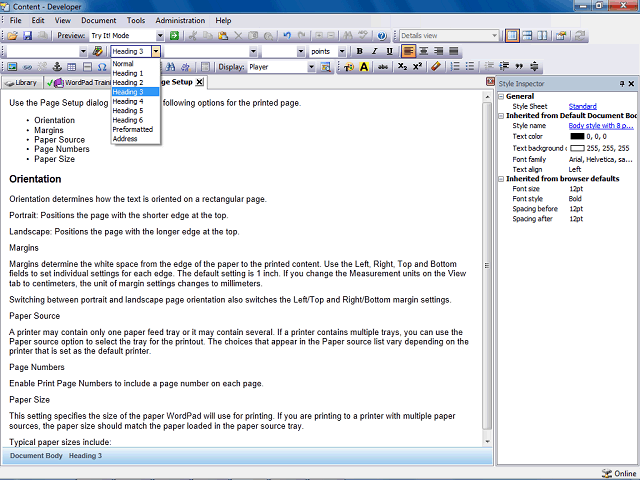This screenshot has height=480, width=640.
Task: Clear formatting with the eraser icon
Action: click(x=436, y=67)
